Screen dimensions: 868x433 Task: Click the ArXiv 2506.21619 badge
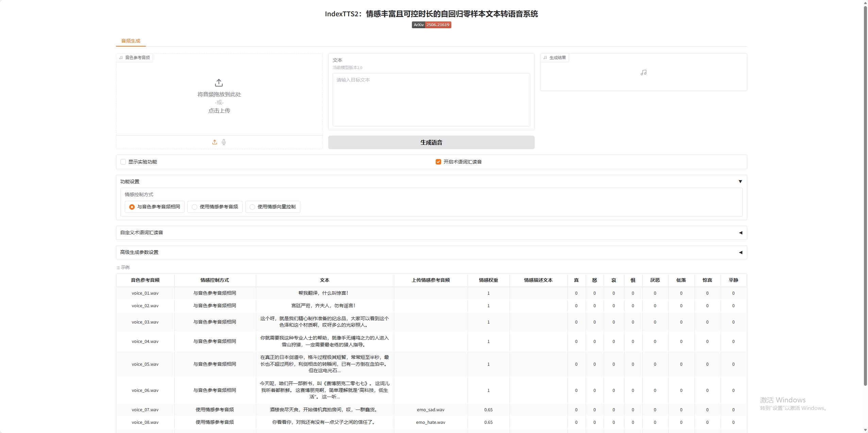431,25
